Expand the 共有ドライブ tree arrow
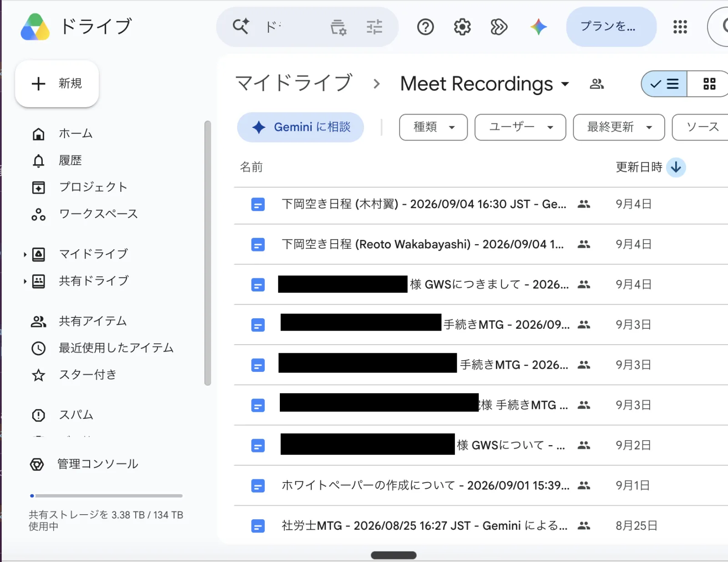The height and width of the screenshot is (562, 728). point(25,281)
